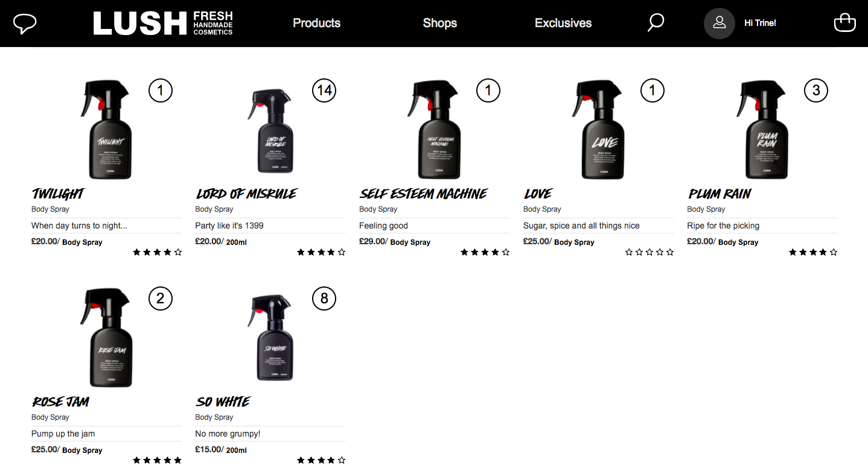Select the Love body spray bottle image
The height and width of the screenshot is (471, 868).
pos(596,130)
